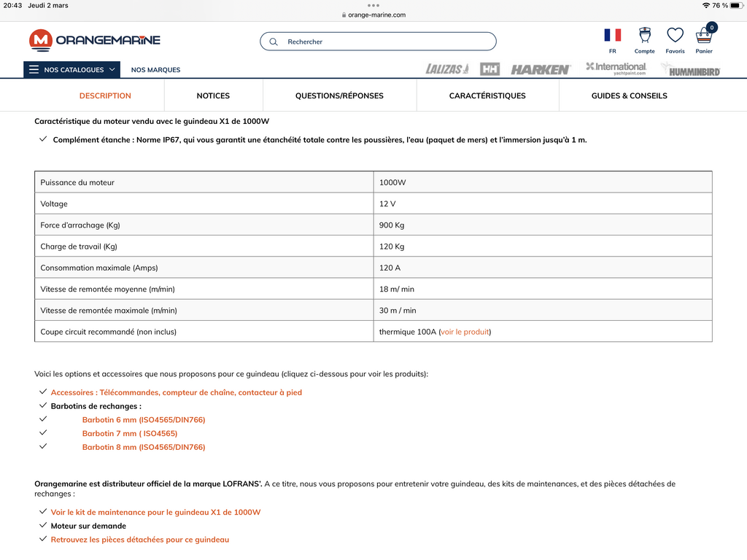Switch to the Description tab
Screen dimensions: 747x560
[105, 96]
